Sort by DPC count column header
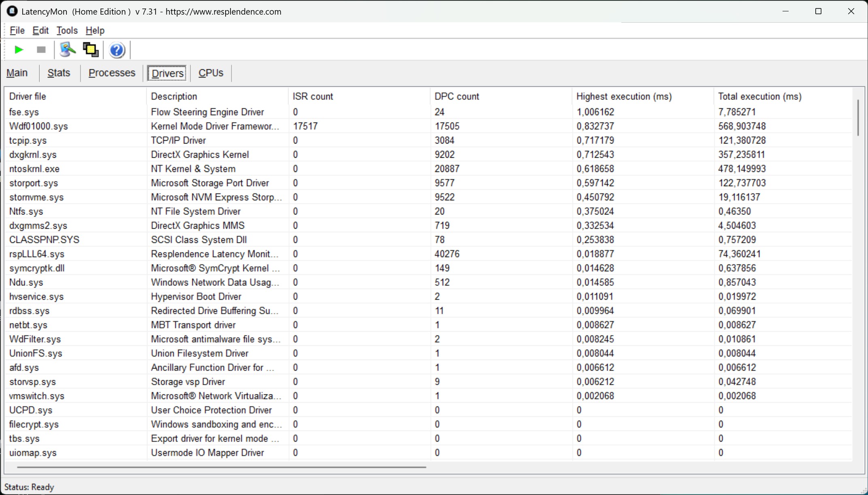Viewport: 868px width, 495px height. (x=456, y=96)
